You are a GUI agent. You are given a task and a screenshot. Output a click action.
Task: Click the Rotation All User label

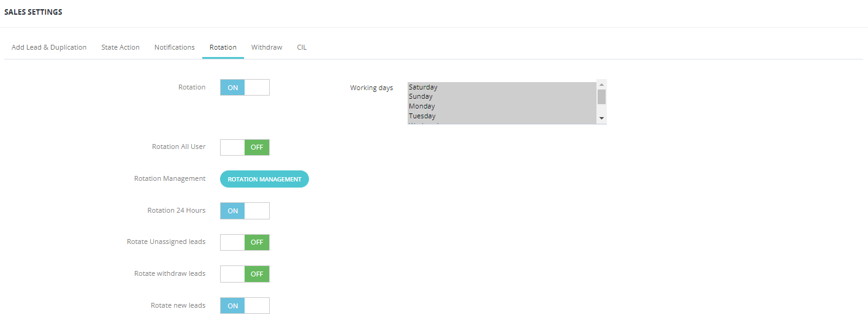[x=179, y=146]
